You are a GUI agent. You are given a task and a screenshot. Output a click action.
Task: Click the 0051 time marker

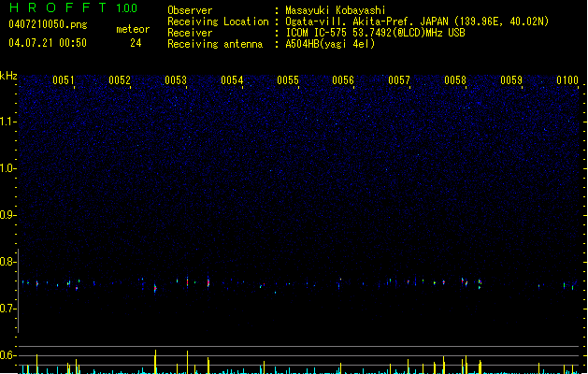coord(63,80)
